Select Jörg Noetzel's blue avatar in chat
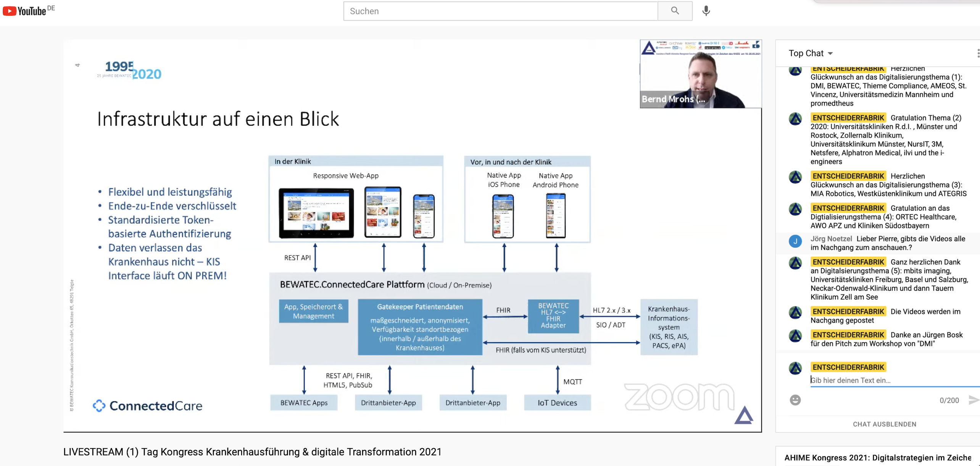The image size is (980, 466). tap(795, 241)
